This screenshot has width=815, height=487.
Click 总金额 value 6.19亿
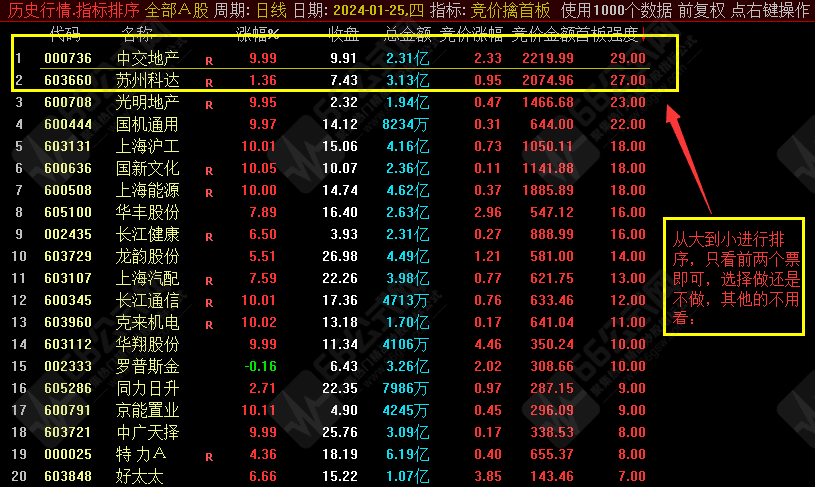(408, 454)
